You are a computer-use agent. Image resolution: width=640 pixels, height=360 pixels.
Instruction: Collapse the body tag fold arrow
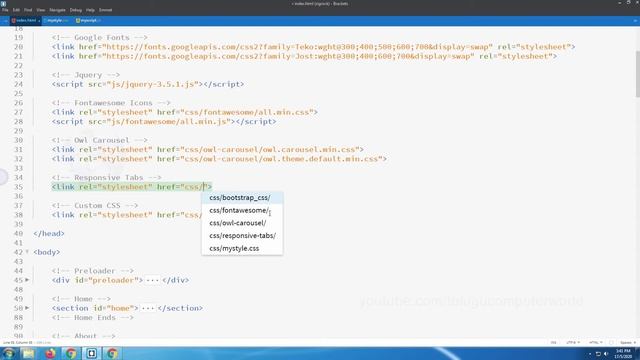pos(27,252)
